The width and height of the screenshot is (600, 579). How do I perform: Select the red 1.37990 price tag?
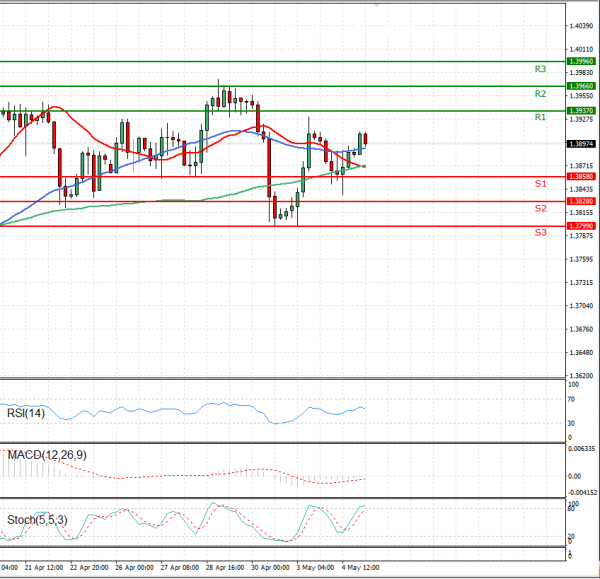(x=581, y=226)
